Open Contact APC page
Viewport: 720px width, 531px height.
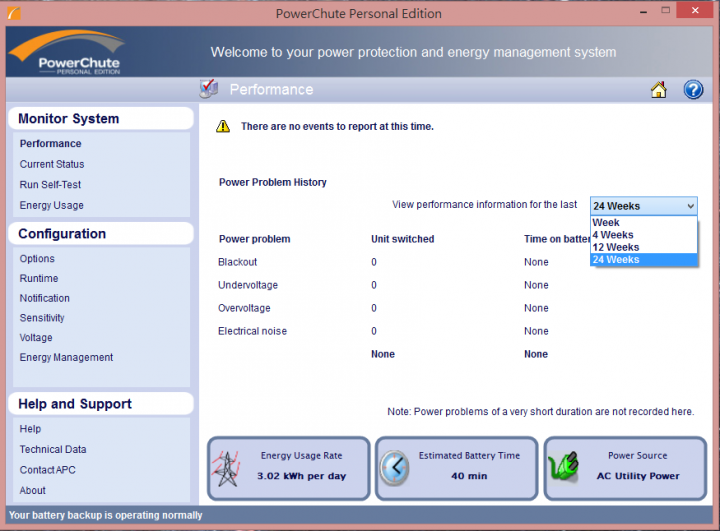[x=47, y=470]
